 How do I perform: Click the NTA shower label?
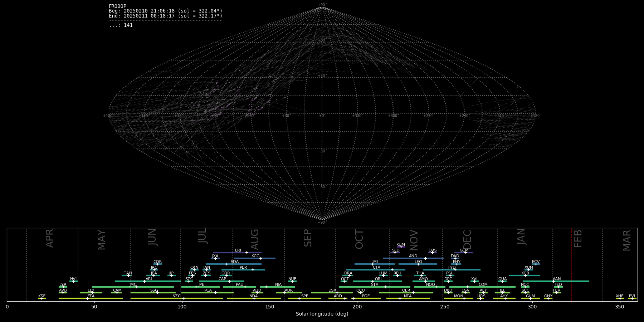tap(408, 296)
